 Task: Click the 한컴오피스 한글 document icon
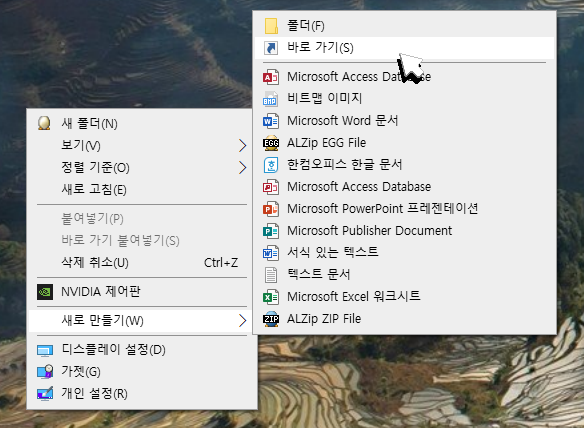(x=271, y=165)
